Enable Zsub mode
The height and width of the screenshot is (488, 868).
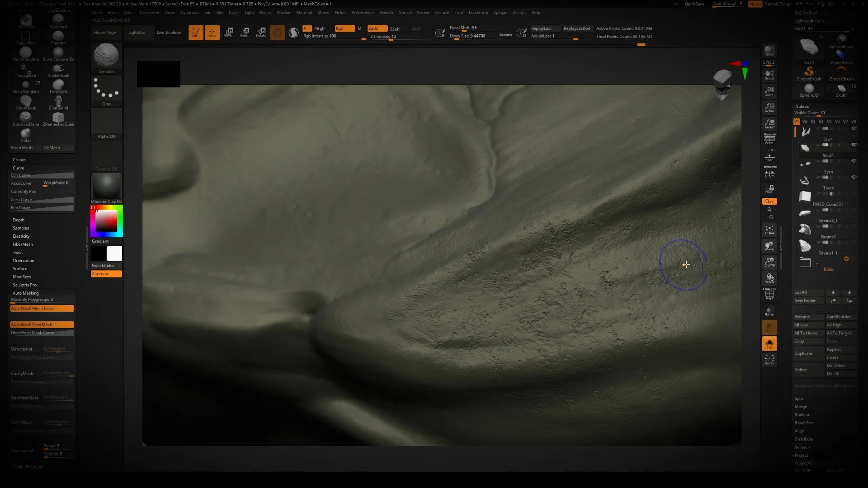(x=395, y=28)
